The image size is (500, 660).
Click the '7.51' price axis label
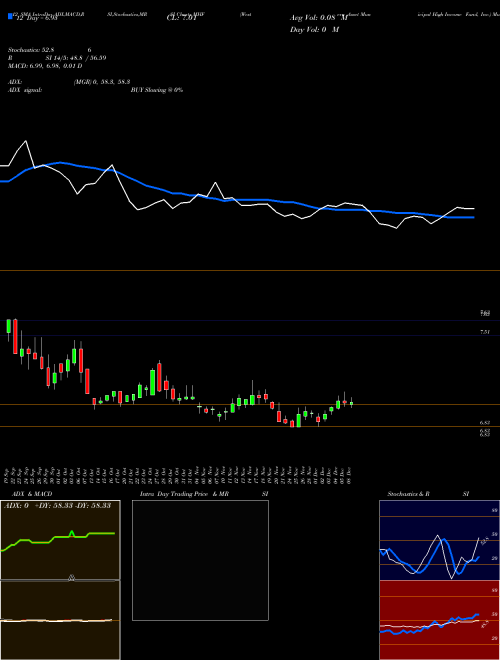point(485,333)
